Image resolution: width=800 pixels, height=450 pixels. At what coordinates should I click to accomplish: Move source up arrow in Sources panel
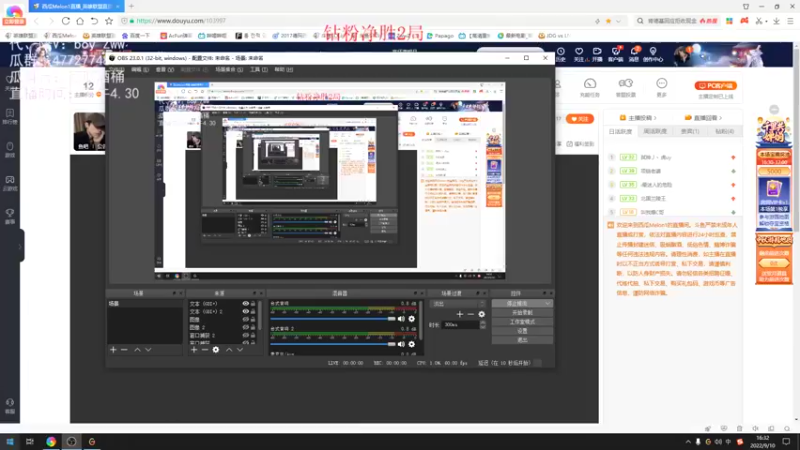point(229,350)
